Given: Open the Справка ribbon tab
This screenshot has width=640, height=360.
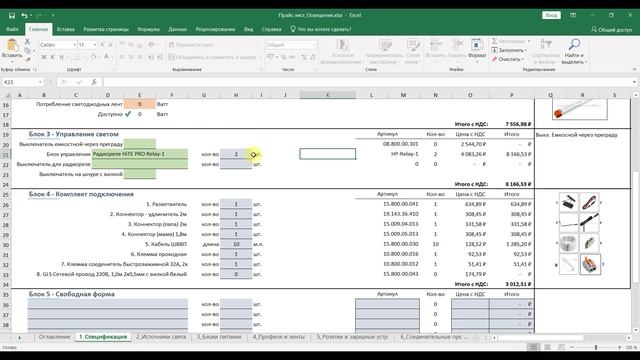Looking at the screenshot, I should pyautogui.click(x=271, y=29).
